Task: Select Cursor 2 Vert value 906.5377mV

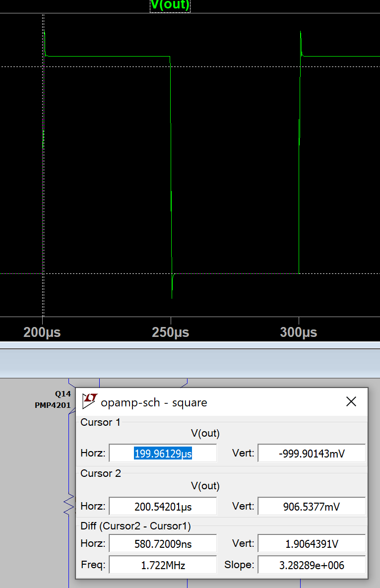Action: point(312,506)
